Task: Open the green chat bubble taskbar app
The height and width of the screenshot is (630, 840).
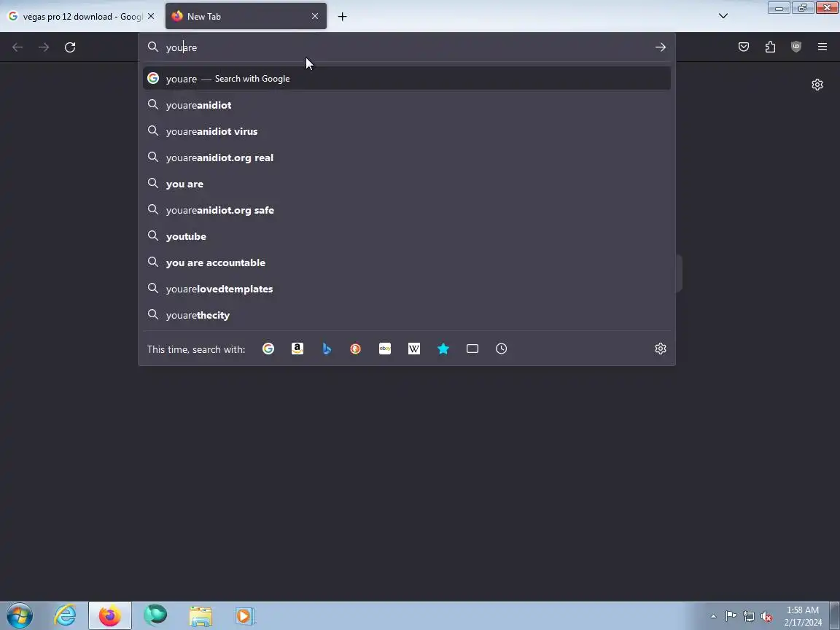Action: [155, 616]
